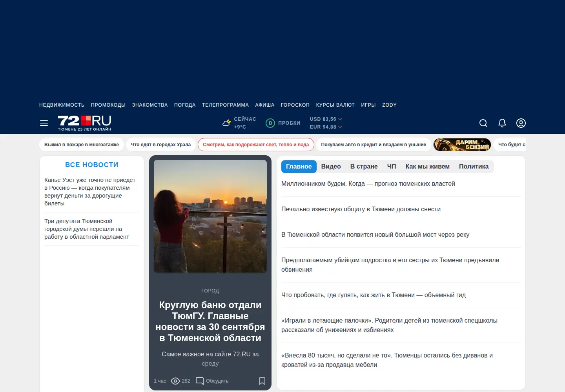Image resolution: width=565 pixels, height=392 pixels.
Task: View the 282 views eye counter
Action: 180,381
